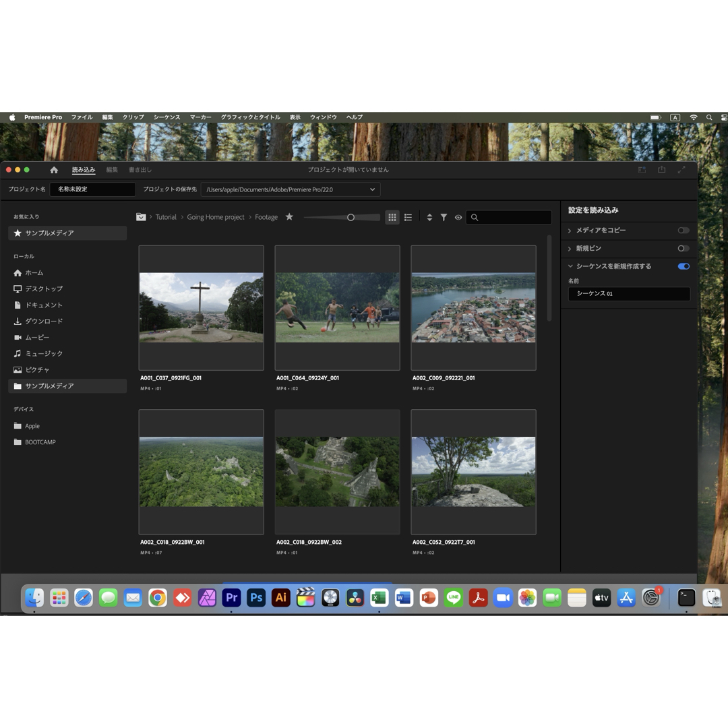
Task: Open the sort order options
Action: [429, 217]
